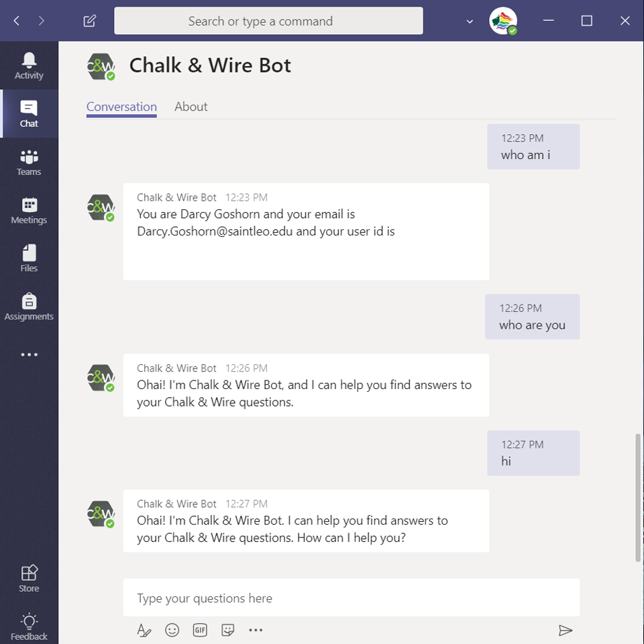Open the sticker picker
This screenshot has height=644, width=644.
coord(228,630)
